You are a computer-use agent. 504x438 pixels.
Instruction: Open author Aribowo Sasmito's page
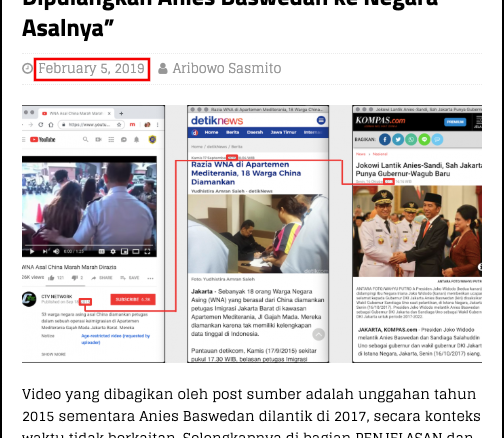tap(227, 69)
